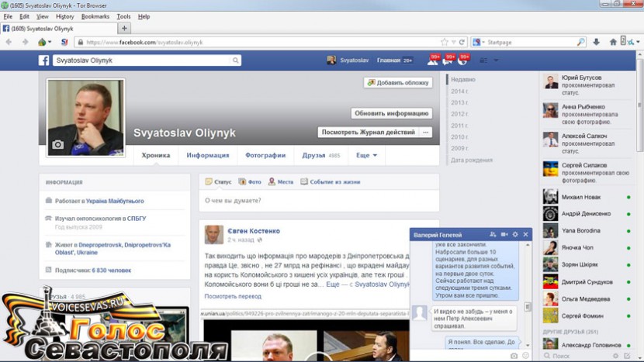Switch to the Фотографии profile tab

click(x=265, y=155)
